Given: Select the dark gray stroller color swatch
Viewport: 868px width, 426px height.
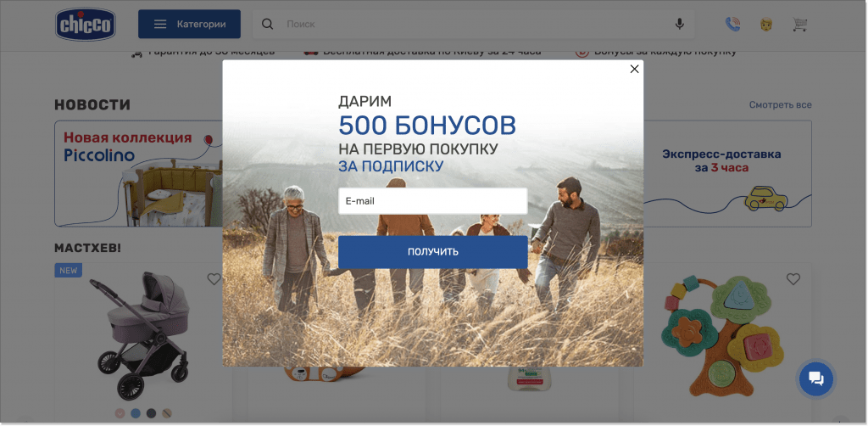Looking at the screenshot, I should tap(151, 413).
